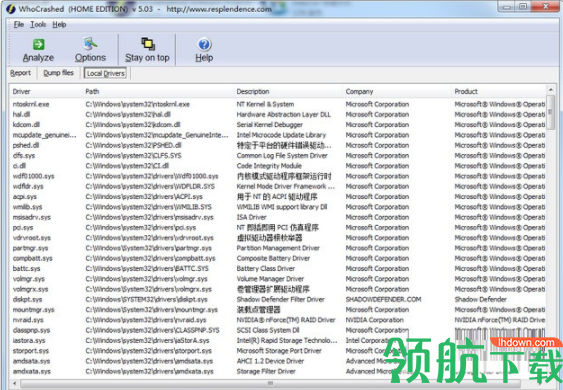
Task: Click Hardware Abstraction Layer DLL description
Action: click(x=284, y=115)
